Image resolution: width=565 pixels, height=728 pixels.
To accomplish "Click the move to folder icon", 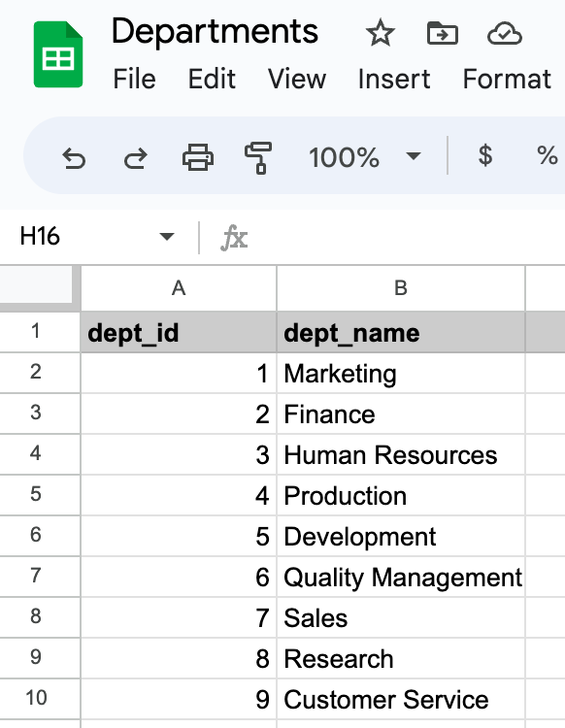I will click(443, 33).
